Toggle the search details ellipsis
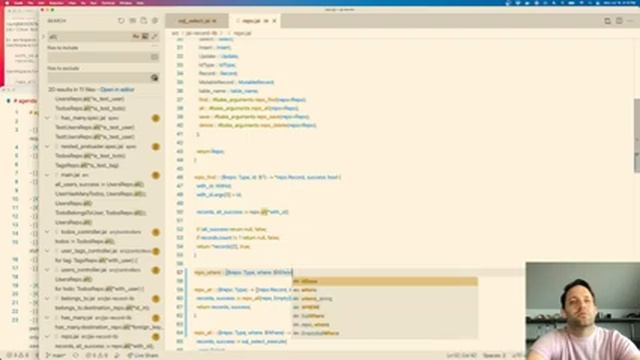The height and width of the screenshot is (360, 640). [x=154, y=46]
